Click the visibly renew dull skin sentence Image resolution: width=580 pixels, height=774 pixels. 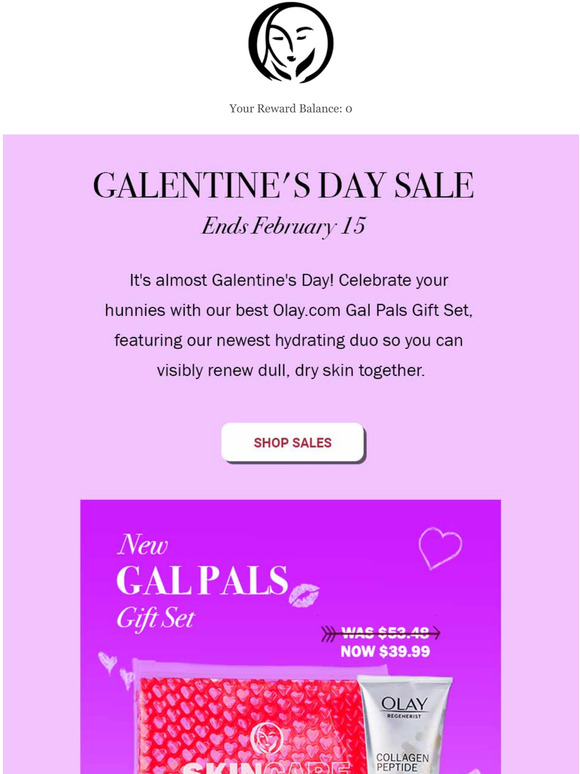click(290, 371)
